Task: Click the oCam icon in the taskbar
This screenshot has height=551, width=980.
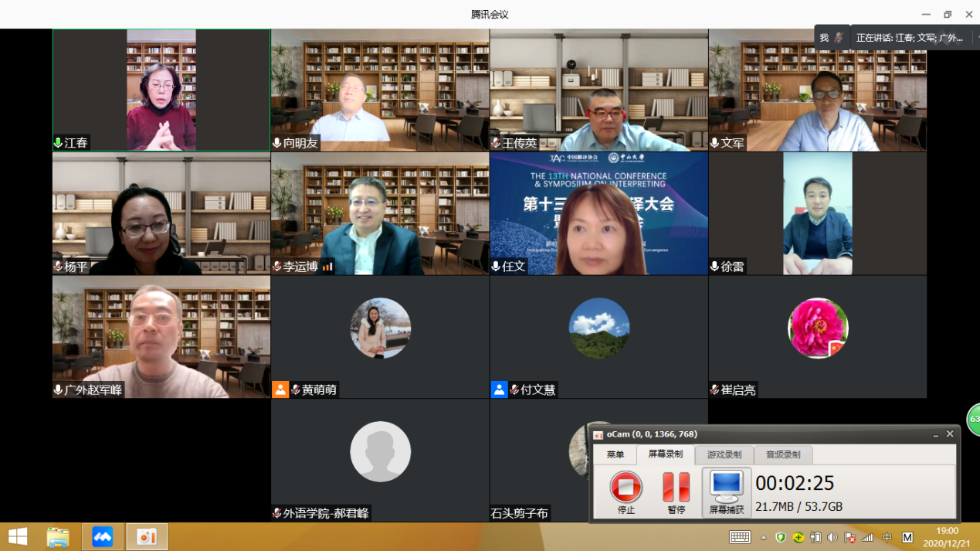Action: point(147,536)
